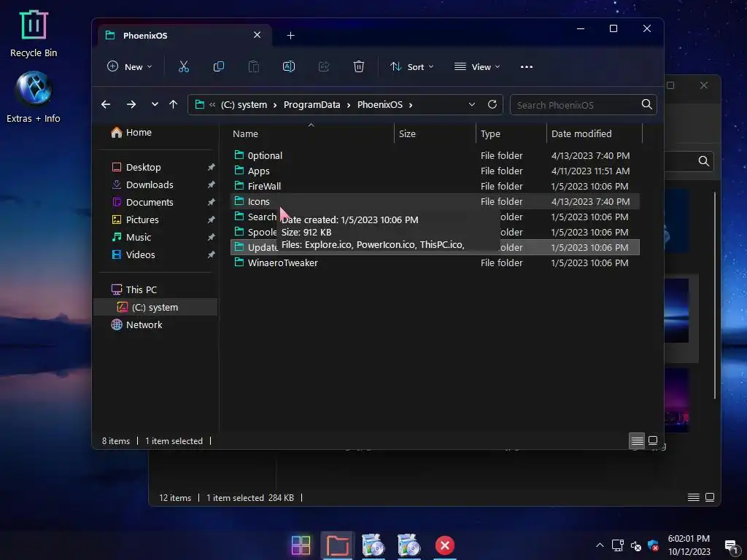Select Desktop in navigation pane

(144, 167)
